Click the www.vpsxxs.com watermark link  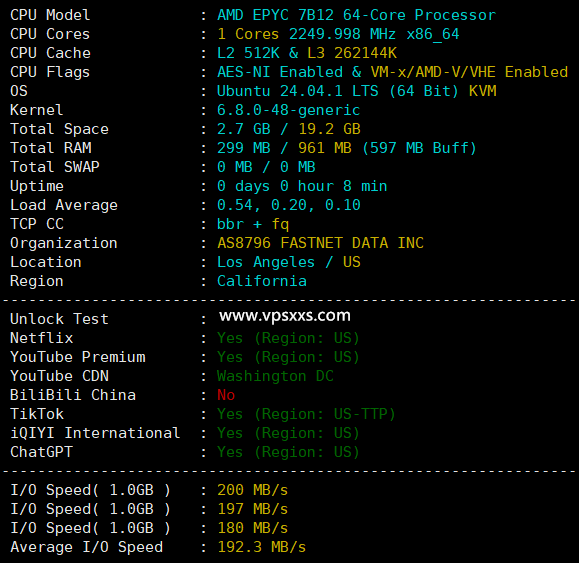[285, 316]
